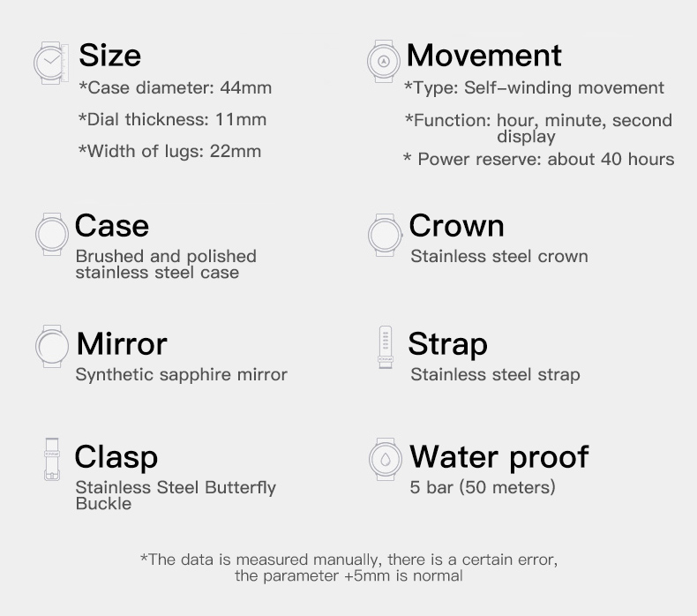Click the watch size icon
Viewport: 697px width, 616px height.
(x=50, y=62)
